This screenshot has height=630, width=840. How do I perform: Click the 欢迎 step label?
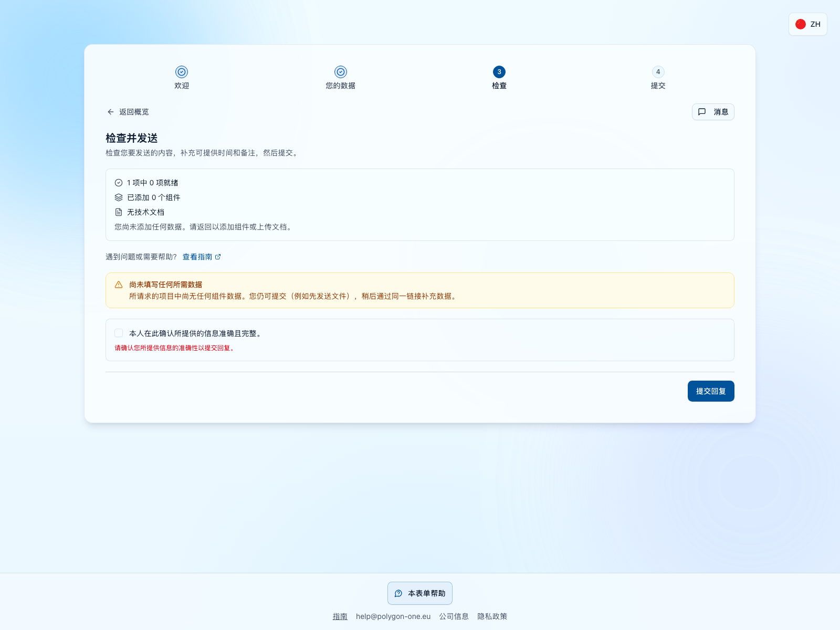(x=182, y=86)
